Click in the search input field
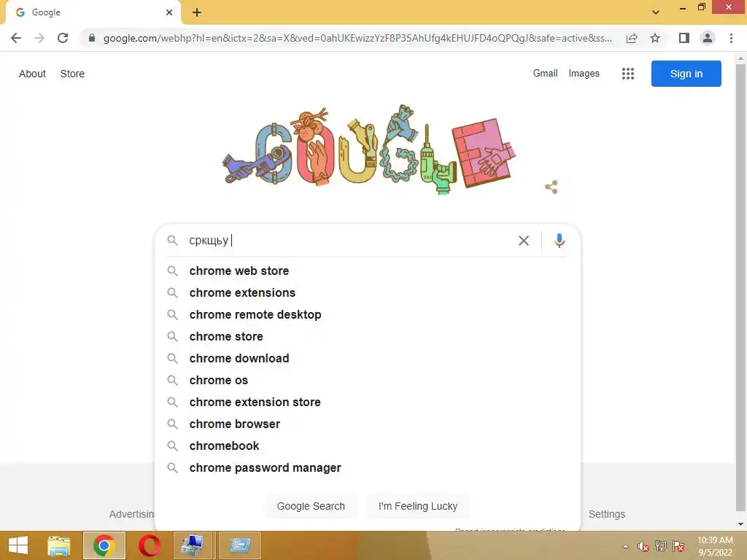 (x=350, y=241)
